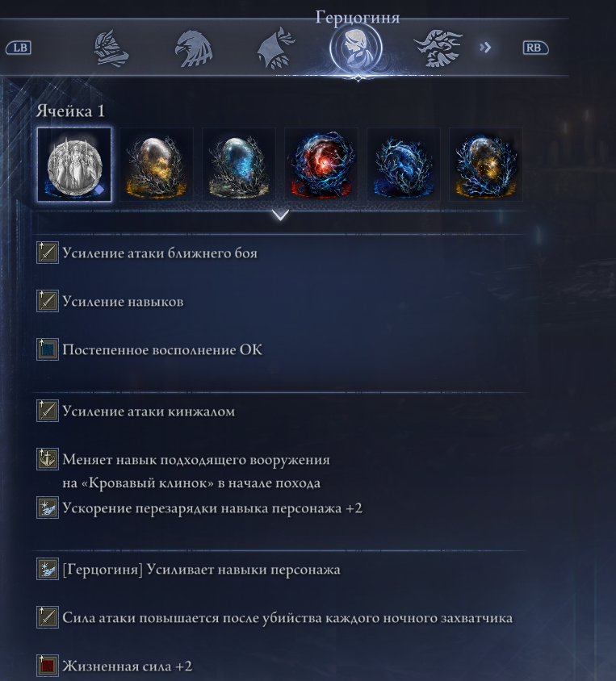The width and height of the screenshot is (616, 681).
Task: Pick the blue-glowing pale stone relic
Action: tap(239, 165)
